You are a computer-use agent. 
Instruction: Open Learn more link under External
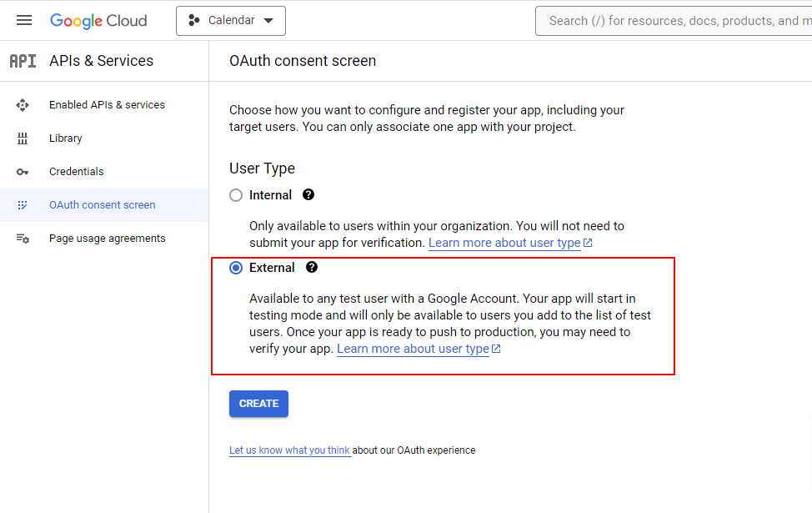click(419, 349)
